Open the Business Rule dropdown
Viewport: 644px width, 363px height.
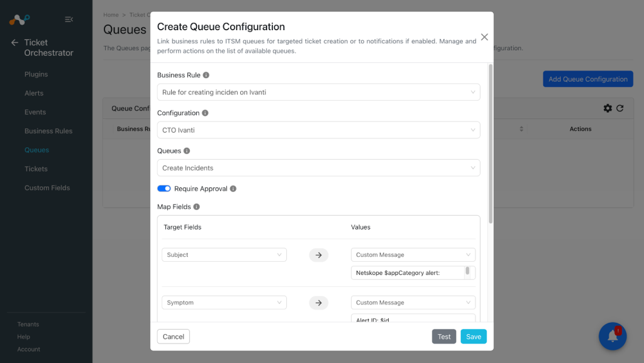[319, 92]
